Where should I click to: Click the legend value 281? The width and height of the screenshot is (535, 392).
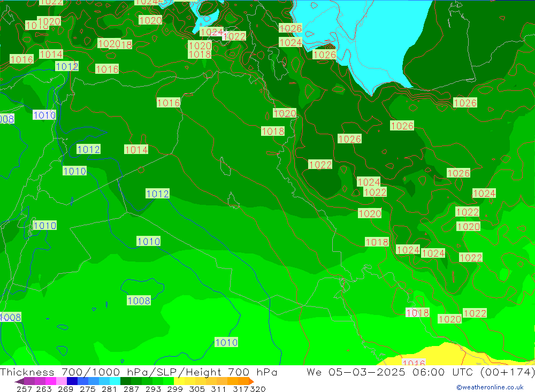[x=109, y=389]
